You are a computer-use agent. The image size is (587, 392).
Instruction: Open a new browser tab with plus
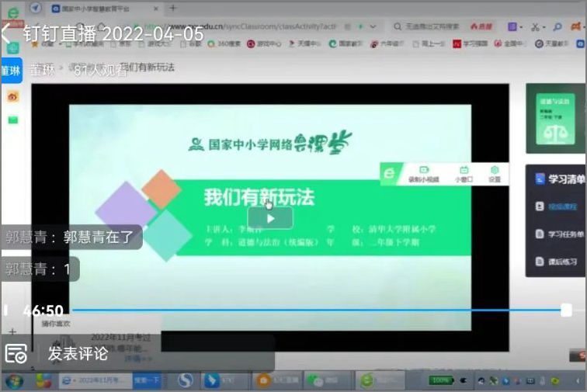173,8
